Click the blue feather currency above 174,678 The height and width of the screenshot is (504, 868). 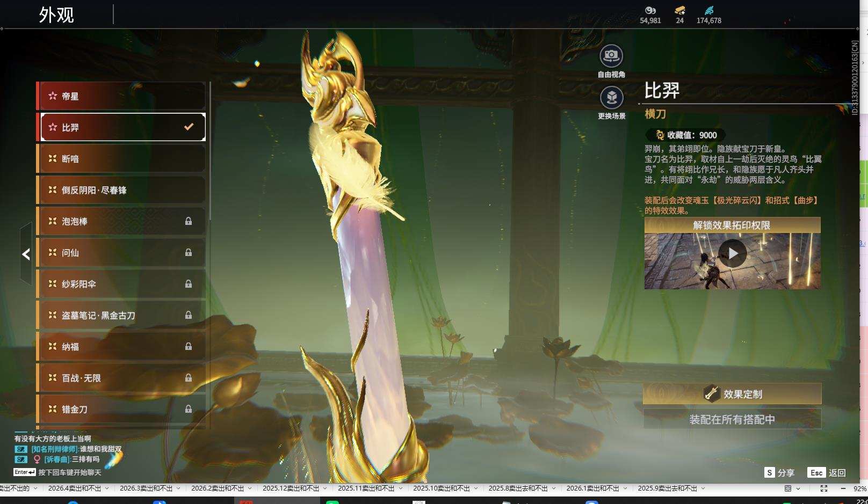point(709,10)
